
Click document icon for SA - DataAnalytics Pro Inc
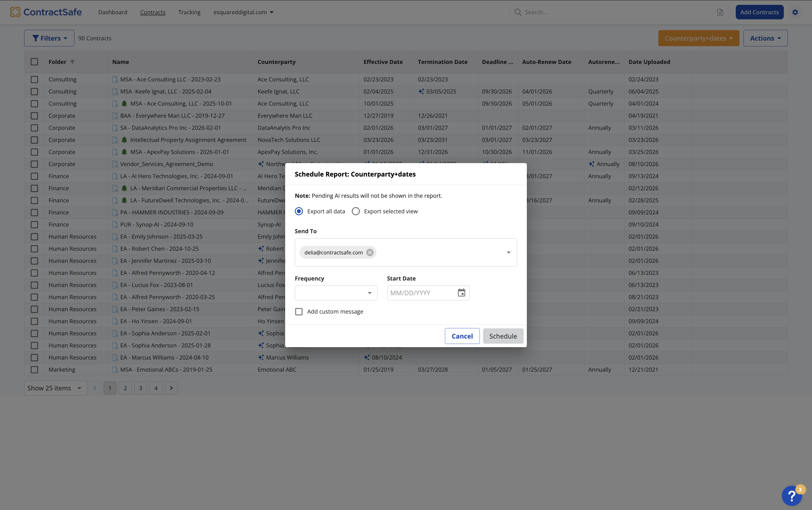[115, 128]
